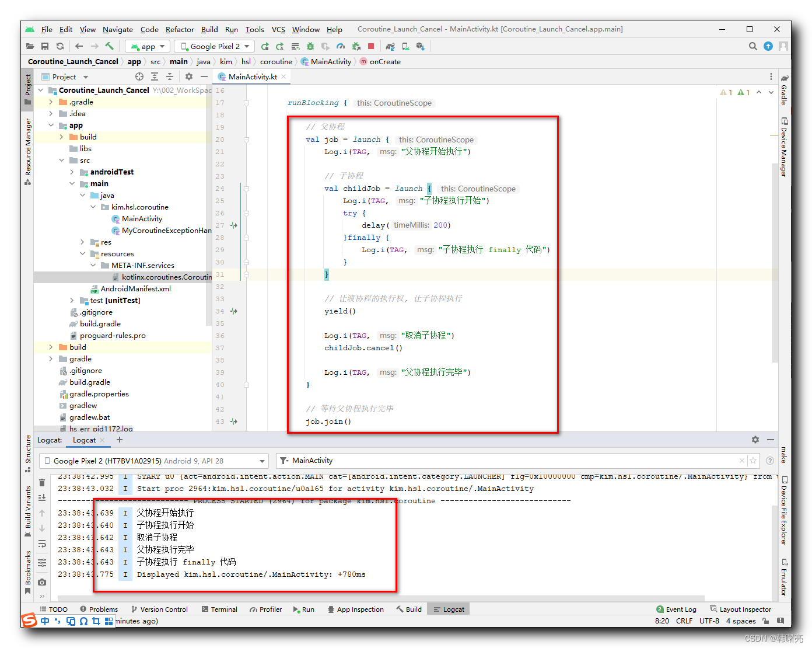Click CRLF line separator in status bar

pyautogui.click(x=684, y=621)
